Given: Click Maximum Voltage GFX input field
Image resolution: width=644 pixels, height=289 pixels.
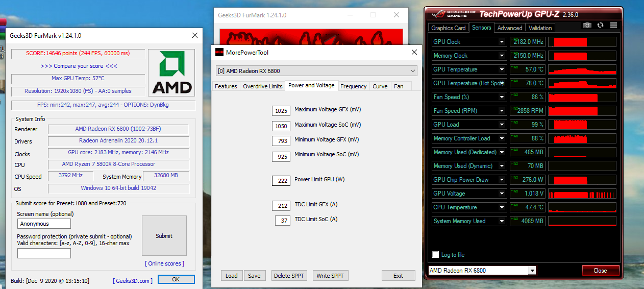Looking at the screenshot, I should 281,111.
